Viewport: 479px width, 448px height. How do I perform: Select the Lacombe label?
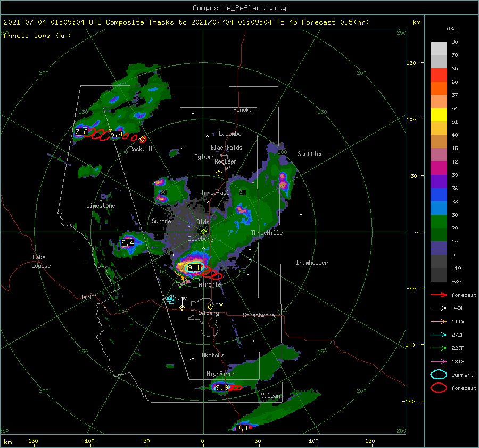pyautogui.click(x=230, y=134)
